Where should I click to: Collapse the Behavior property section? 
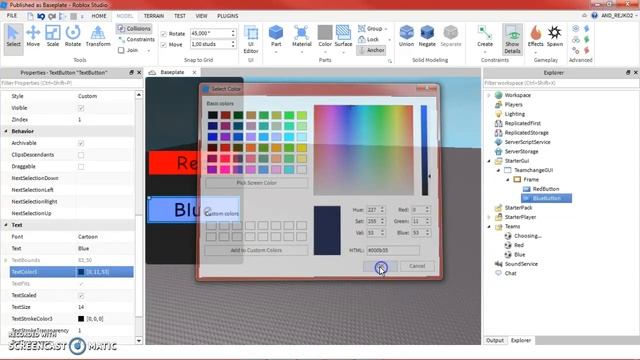tap(6, 131)
